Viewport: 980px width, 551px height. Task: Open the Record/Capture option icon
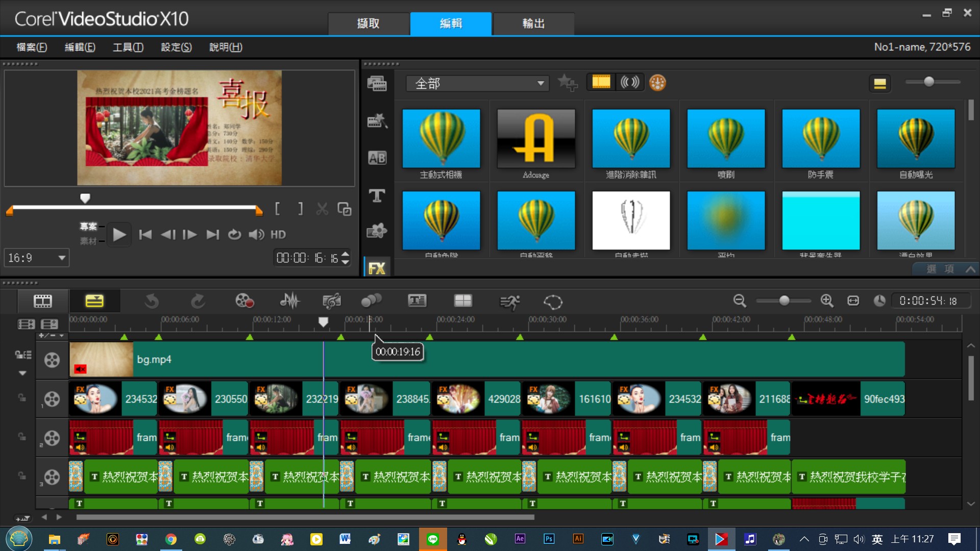244,301
